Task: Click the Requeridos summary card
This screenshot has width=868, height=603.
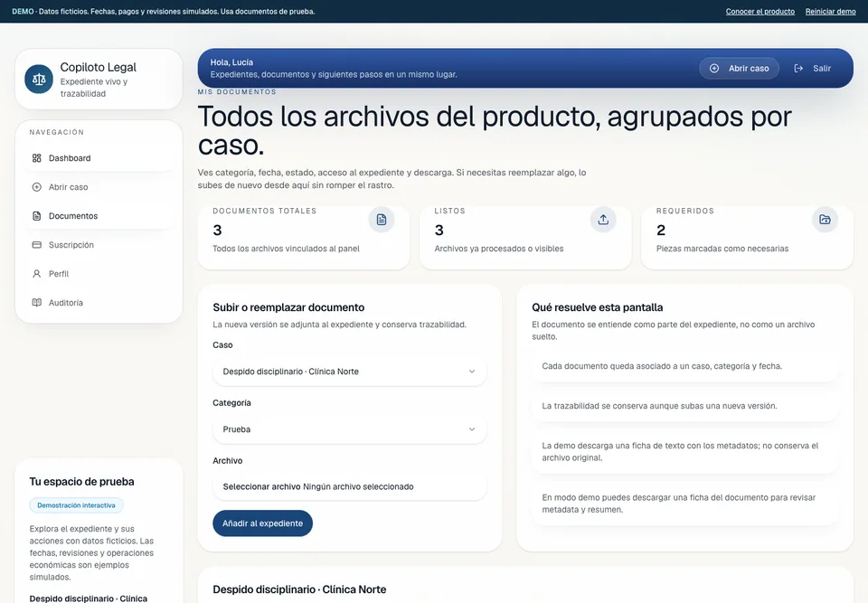Action: tap(748, 238)
